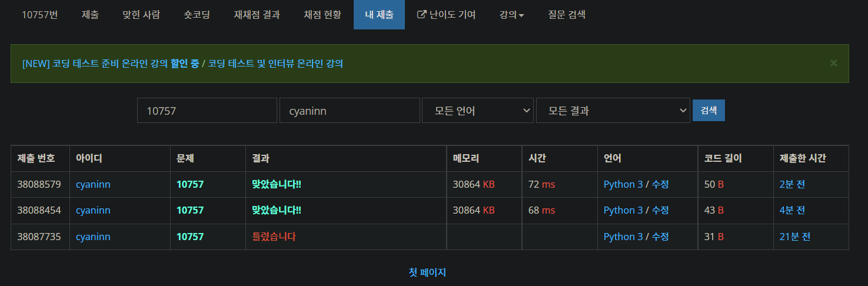Go to the 제출 tab
The width and height of the screenshot is (868, 286).
(x=90, y=15)
